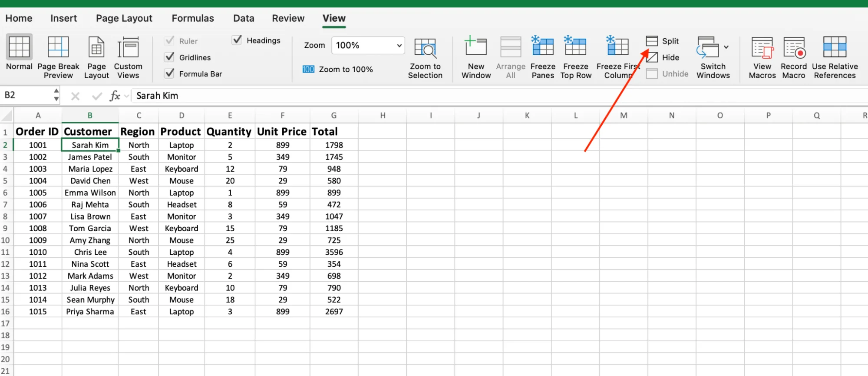Toggle the Headings checkbox
The image size is (868, 376).
[237, 40]
